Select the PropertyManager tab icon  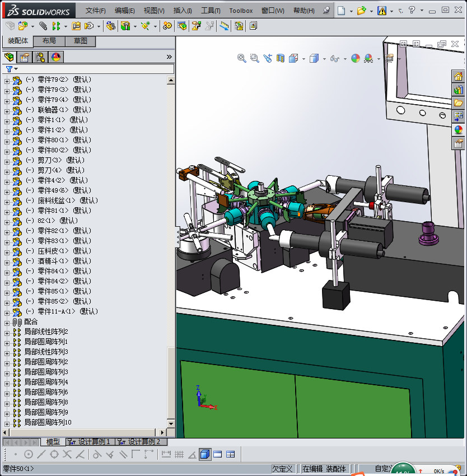(x=25, y=57)
